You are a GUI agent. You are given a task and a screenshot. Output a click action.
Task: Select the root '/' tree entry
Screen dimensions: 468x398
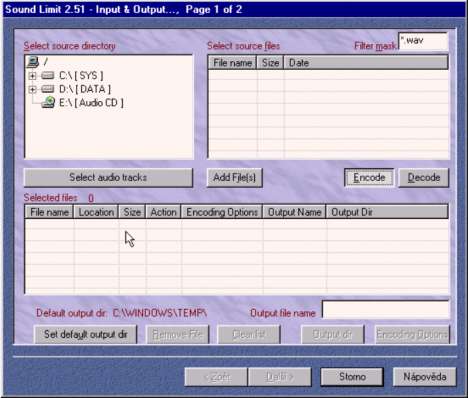click(x=46, y=62)
